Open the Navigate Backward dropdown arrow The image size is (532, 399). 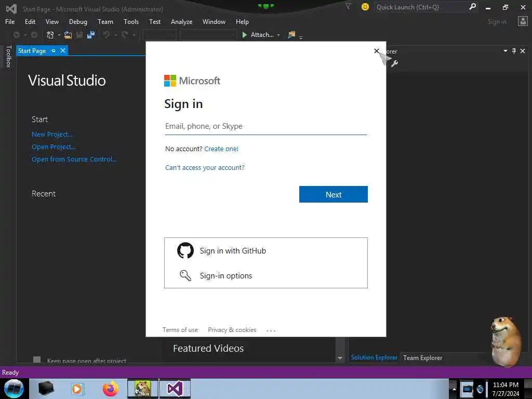[25, 35]
